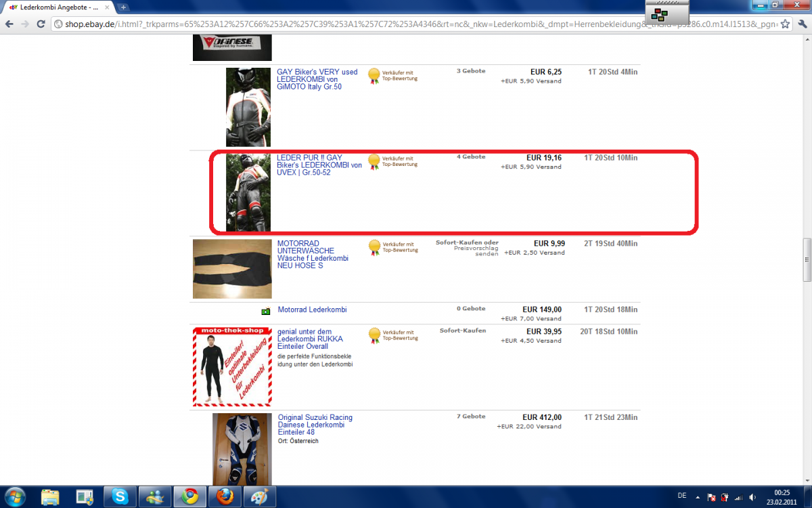This screenshot has width=812, height=508.
Task: Show hidden system tray icons
Action: click(697, 496)
